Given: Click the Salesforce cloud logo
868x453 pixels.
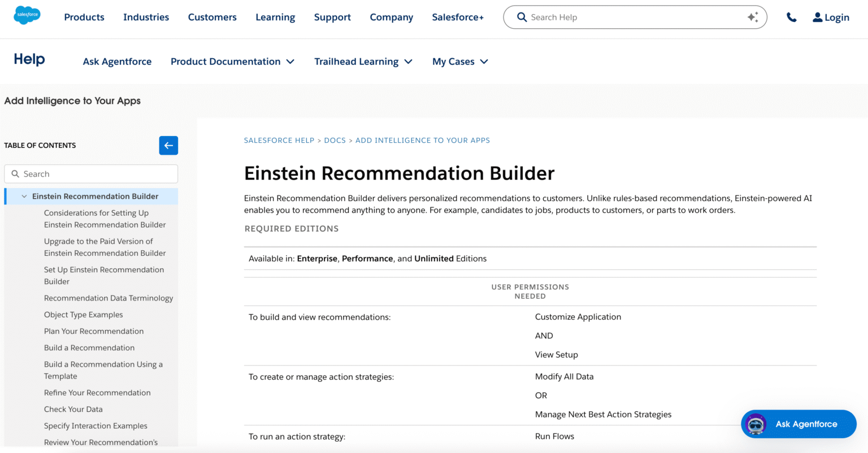Looking at the screenshot, I should [27, 16].
